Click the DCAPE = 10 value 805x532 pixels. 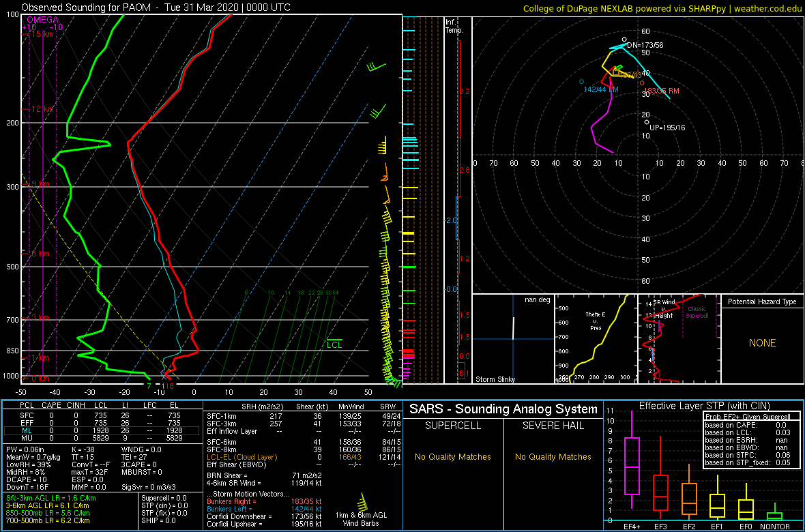28,482
